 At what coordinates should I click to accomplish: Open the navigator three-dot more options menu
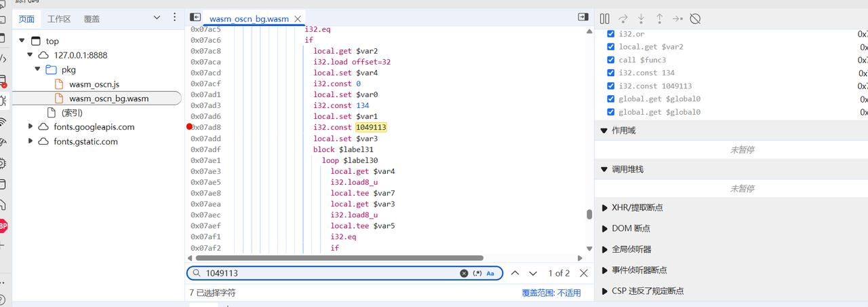tap(174, 18)
